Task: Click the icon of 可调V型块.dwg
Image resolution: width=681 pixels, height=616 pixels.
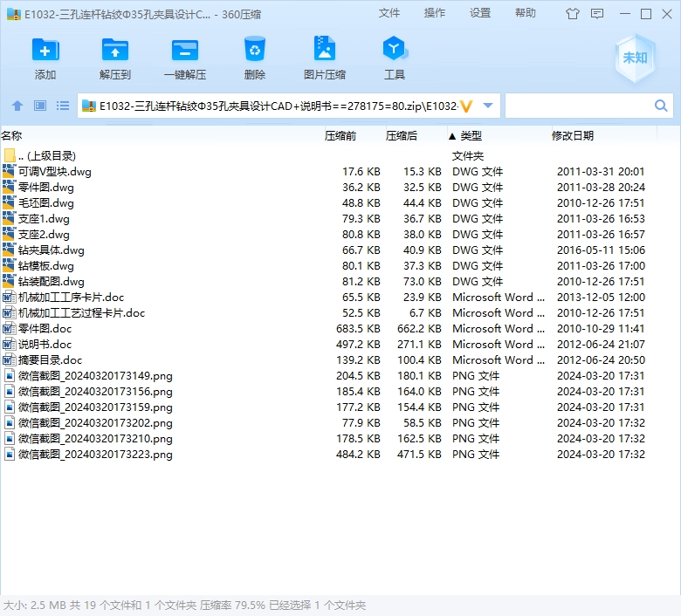Action: pos(9,172)
